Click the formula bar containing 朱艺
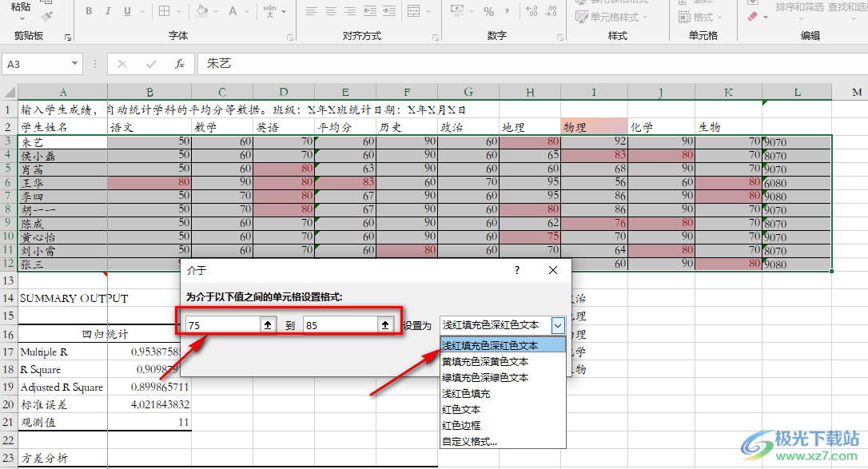 [x=532, y=64]
